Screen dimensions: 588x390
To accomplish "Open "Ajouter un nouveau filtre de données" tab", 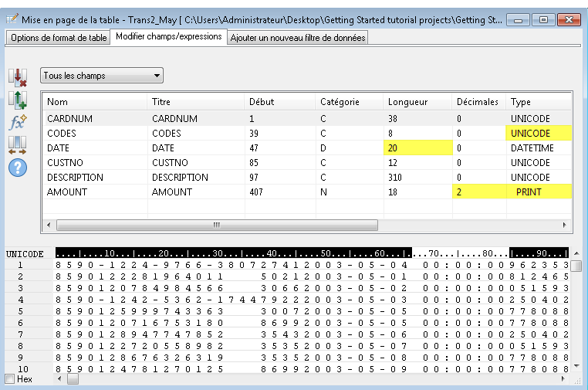I will tap(297, 38).
